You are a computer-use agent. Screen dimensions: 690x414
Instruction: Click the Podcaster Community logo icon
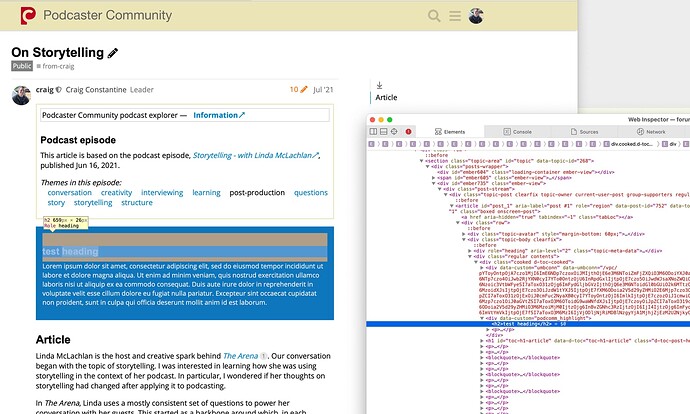[x=28, y=15]
